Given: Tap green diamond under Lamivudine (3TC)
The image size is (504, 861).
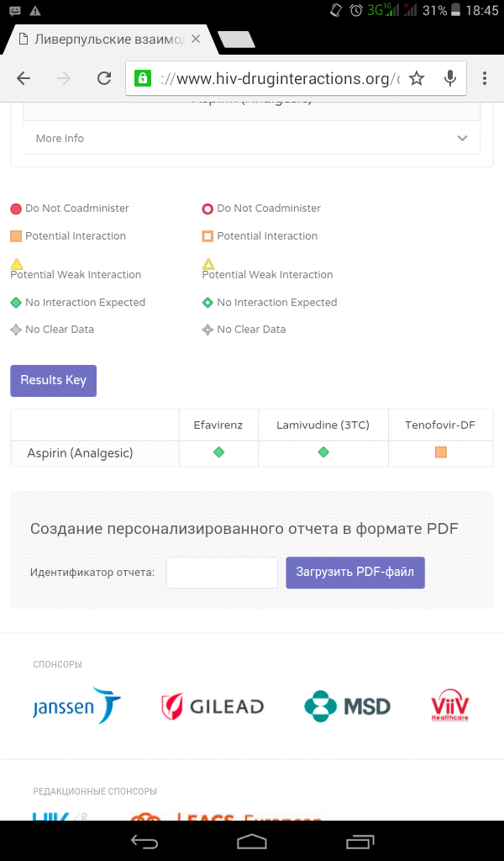Looking at the screenshot, I should [323, 452].
